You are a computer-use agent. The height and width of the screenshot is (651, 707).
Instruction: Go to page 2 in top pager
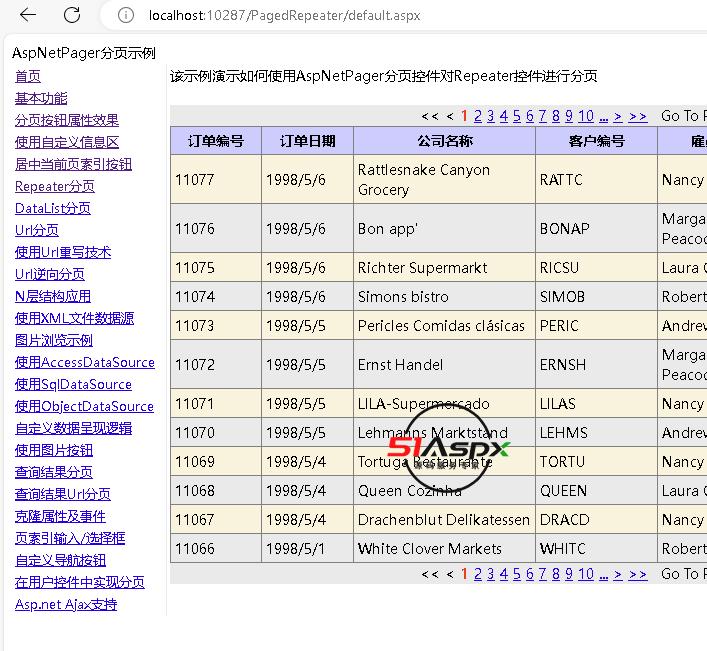[477, 116]
